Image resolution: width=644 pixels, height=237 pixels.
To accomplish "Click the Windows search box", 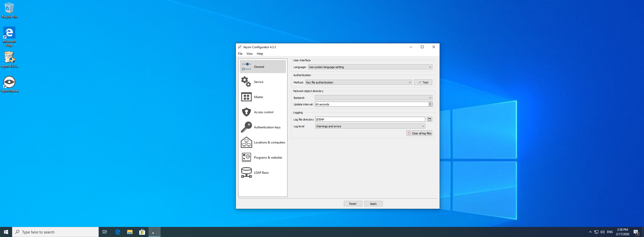I will [x=55, y=232].
